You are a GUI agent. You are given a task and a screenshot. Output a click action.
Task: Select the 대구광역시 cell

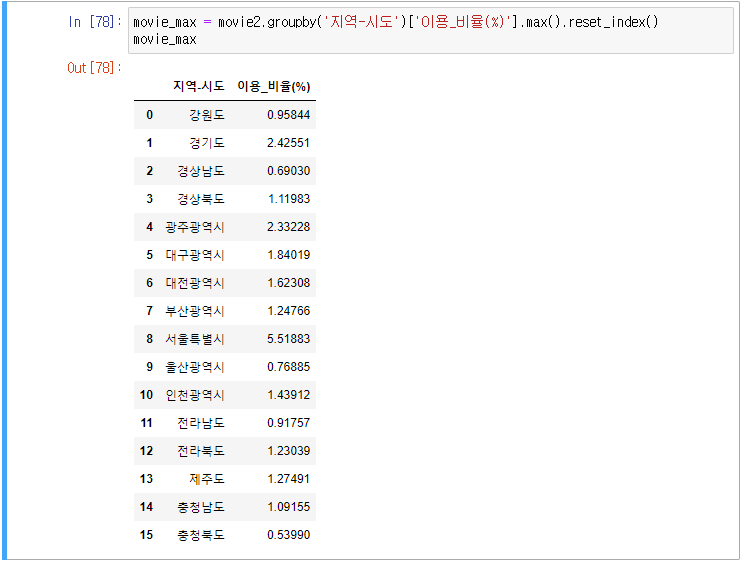(195, 255)
